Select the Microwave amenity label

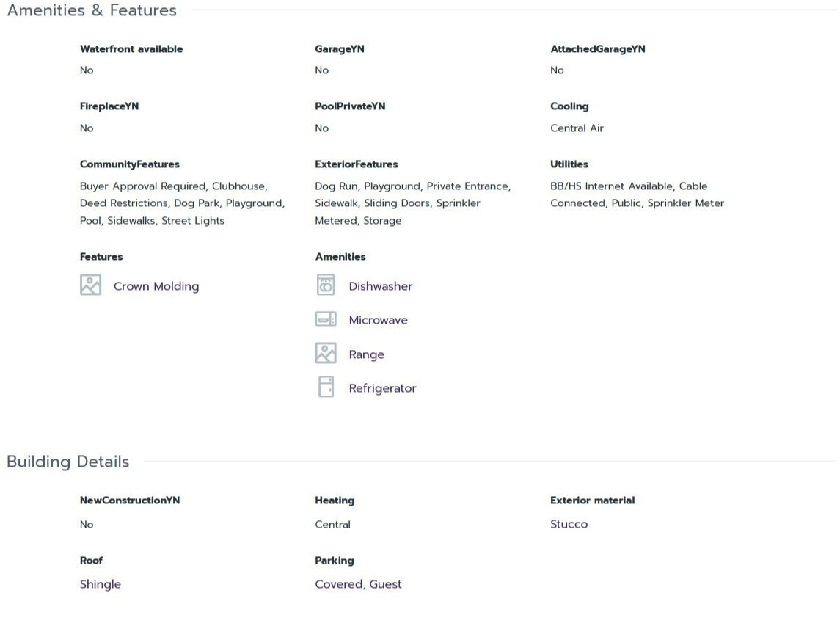(379, 320)
